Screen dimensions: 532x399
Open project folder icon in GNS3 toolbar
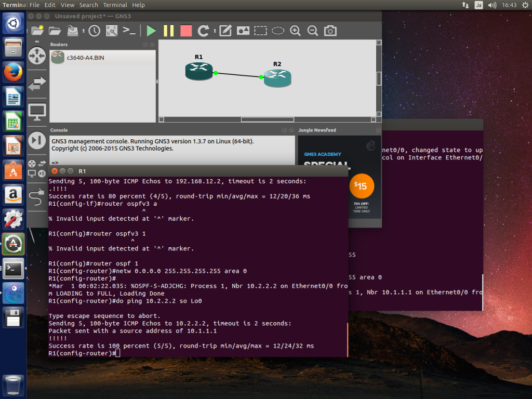click(x=55, y=31)
